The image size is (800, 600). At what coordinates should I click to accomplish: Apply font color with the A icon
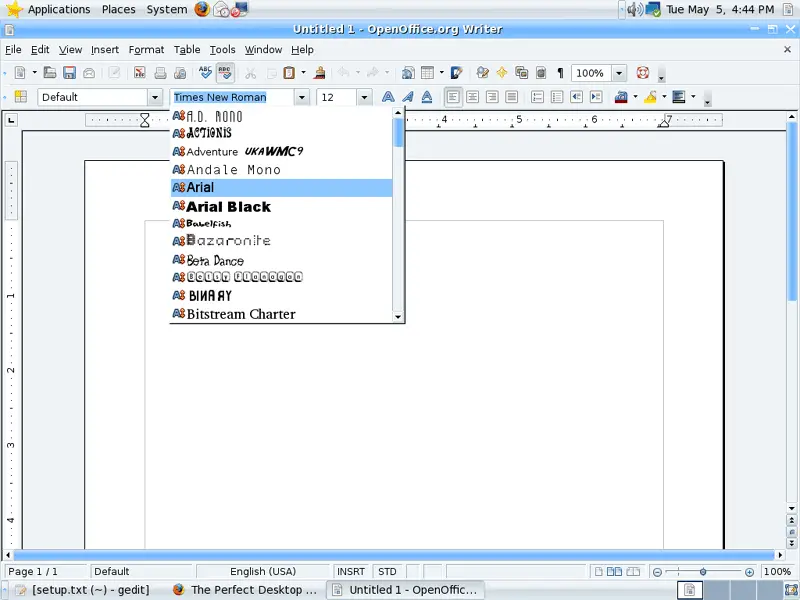621,97
